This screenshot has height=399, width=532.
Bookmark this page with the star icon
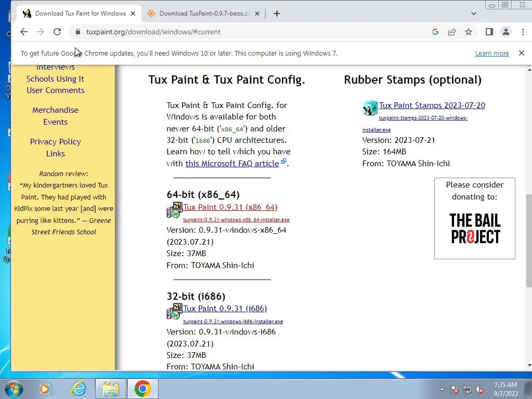click(469, 32)
